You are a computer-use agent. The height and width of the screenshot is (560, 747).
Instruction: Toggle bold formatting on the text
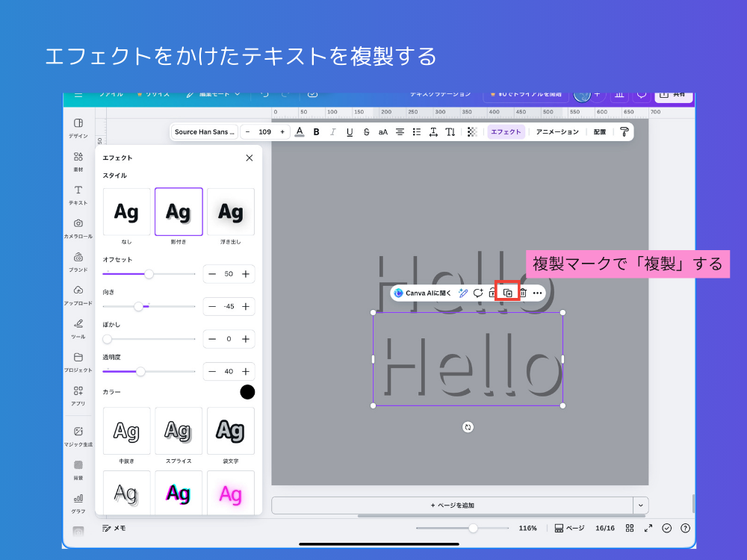[315, 131]
